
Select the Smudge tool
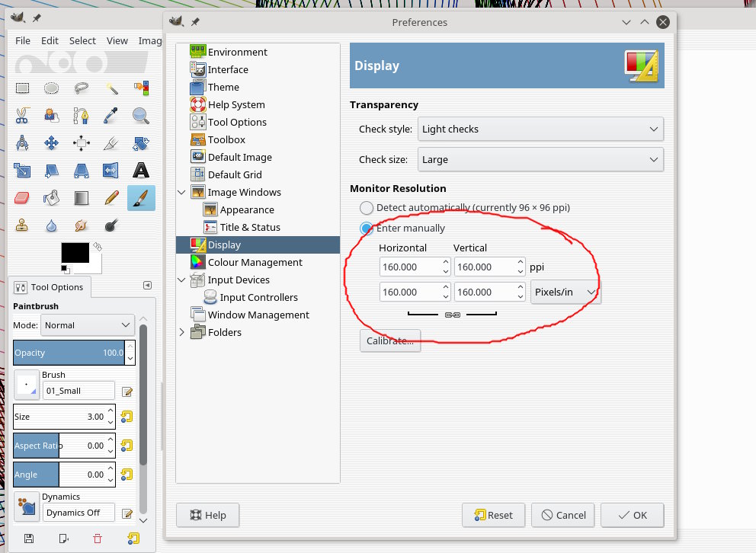coord(82,225)
